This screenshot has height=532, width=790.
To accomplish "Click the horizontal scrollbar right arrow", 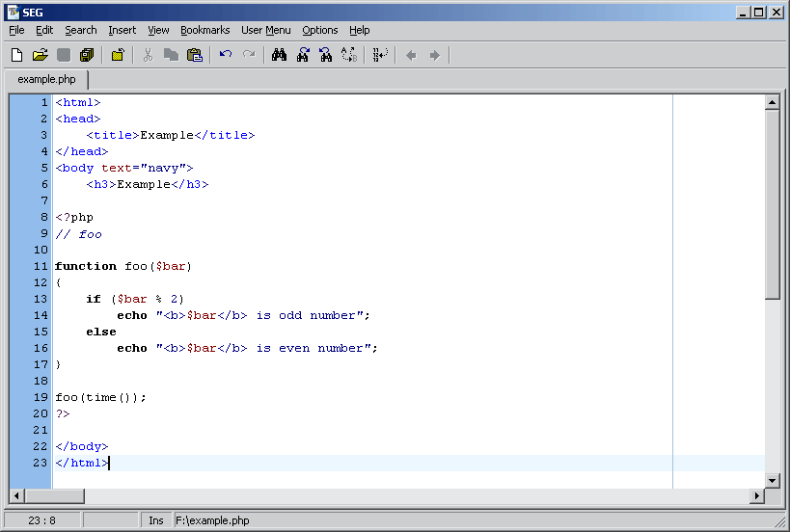I will click(757, 495).
